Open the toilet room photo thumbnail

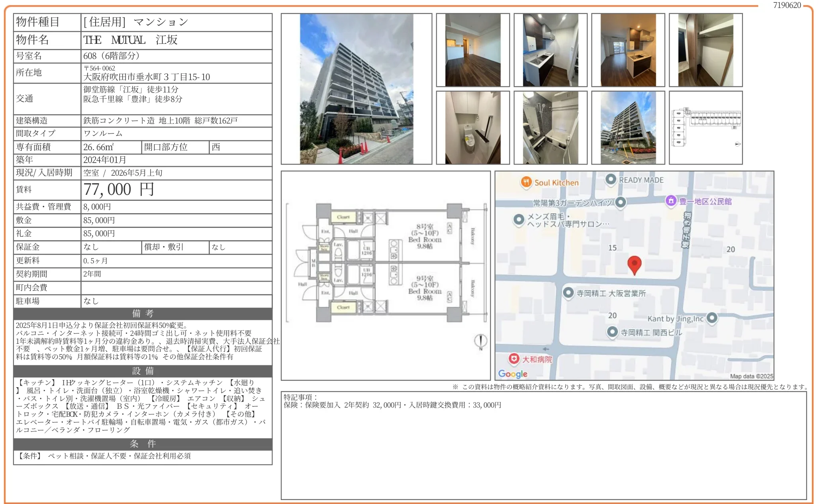pos(472,127)
